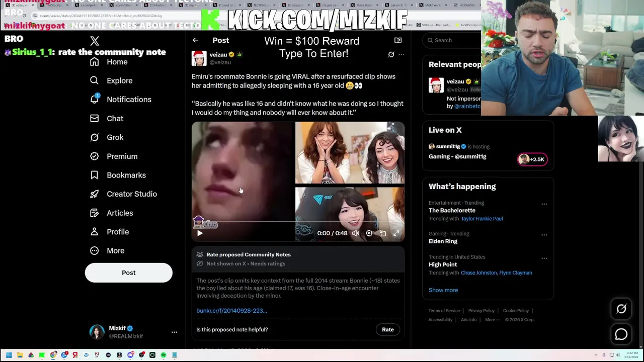The width and height of the screenshot is (644, 362).
Task: Click Show more under What's happening
Action: coord(443,290)
